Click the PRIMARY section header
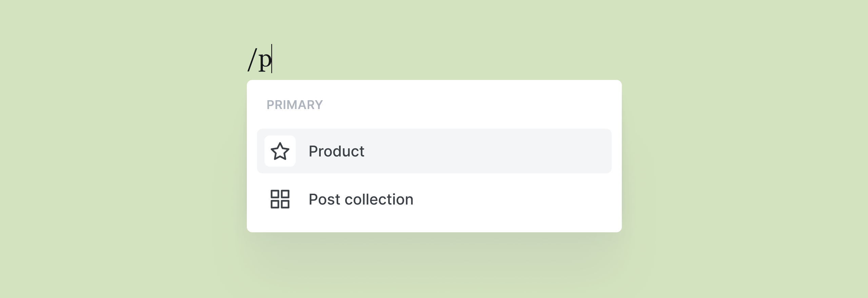The image size is (868, 298). [294, 105]
